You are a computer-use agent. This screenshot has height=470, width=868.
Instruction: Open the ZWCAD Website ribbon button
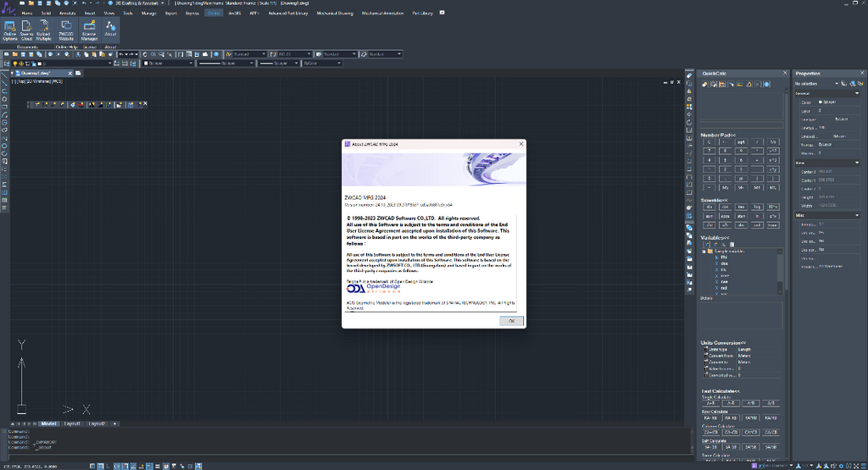pyautogui.click(x=66, y=30)
